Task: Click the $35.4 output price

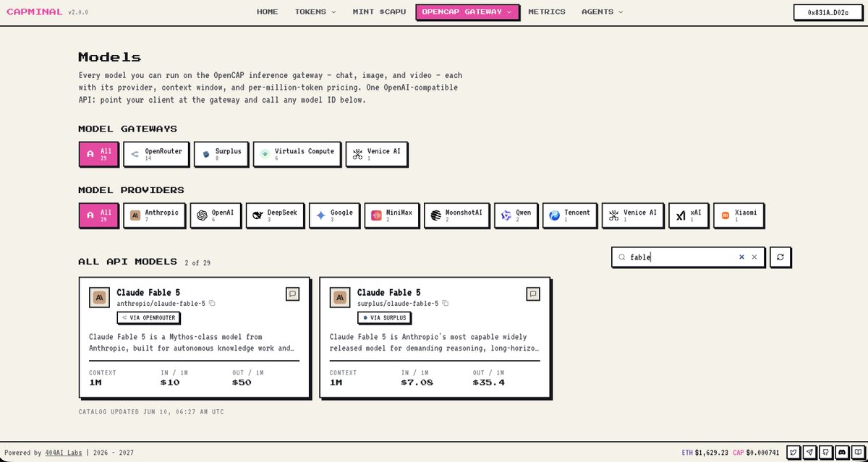Action: pos(489,382)
